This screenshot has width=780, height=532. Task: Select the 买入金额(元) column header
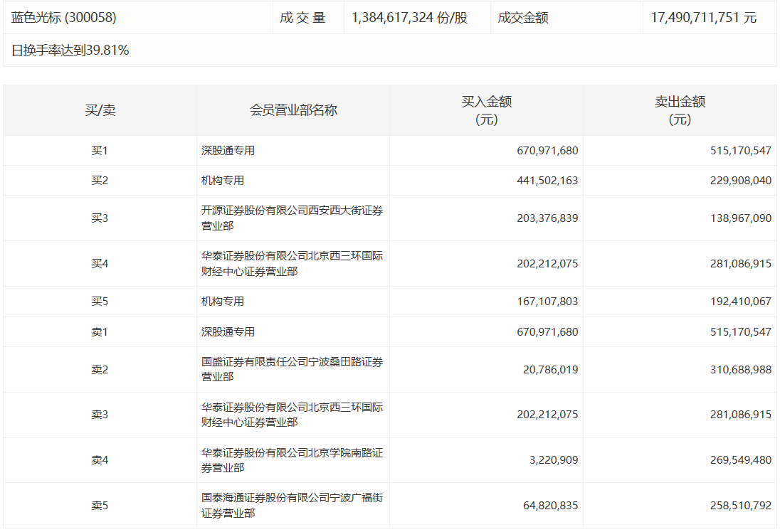click(486, 110)
